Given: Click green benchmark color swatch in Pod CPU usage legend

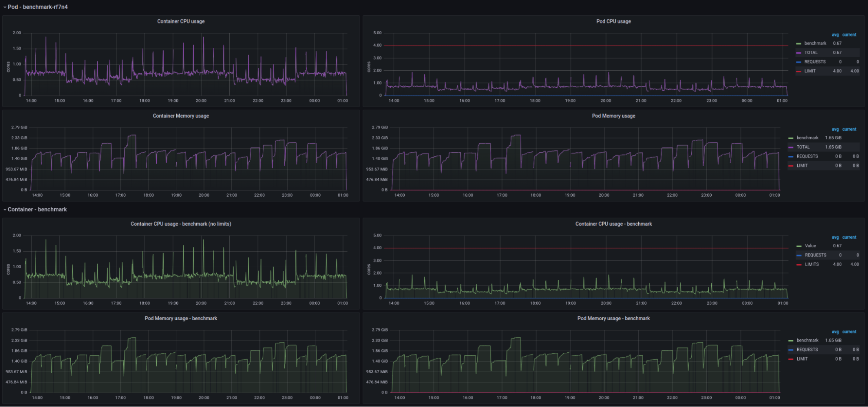Looking at the screenshot, I should click(x=799, y=44).
